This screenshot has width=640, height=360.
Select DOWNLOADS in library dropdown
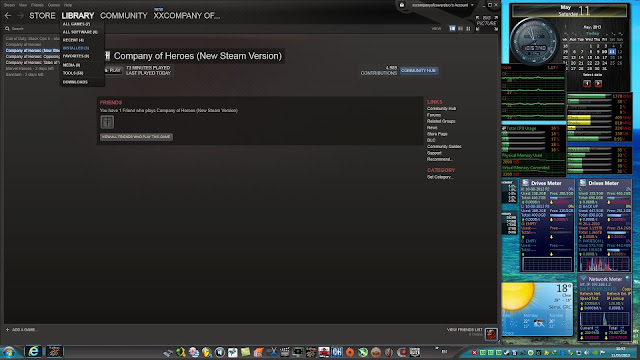[x=75, y=82]
